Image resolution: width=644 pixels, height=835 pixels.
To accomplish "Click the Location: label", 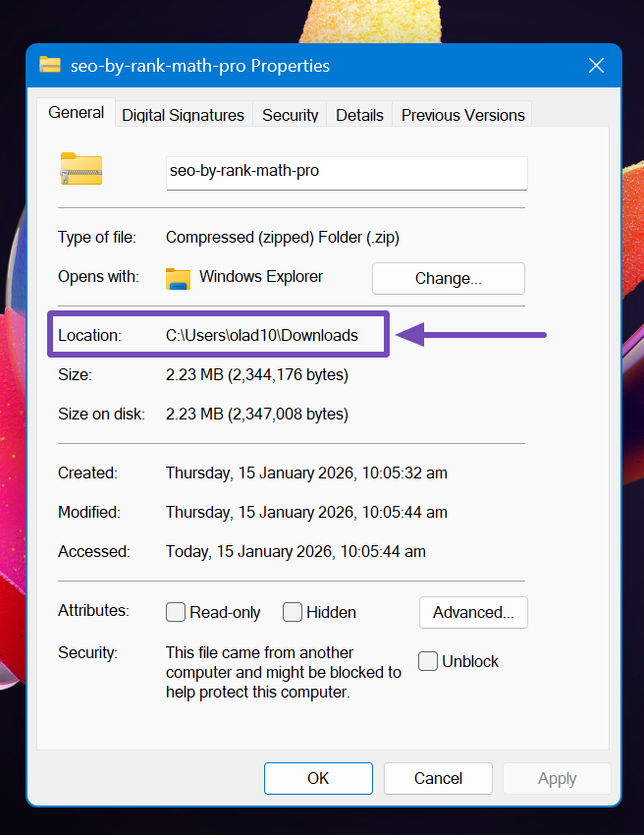I will pyautogui.click(x=89, y=335).
